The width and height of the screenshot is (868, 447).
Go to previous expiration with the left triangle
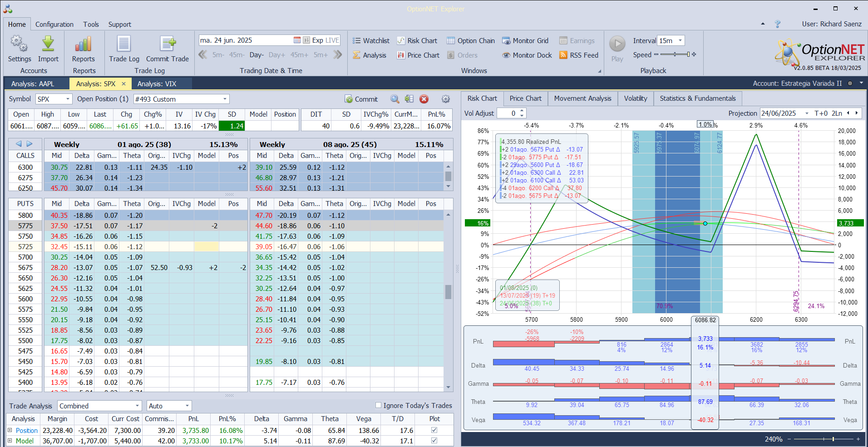coord(19,144)
